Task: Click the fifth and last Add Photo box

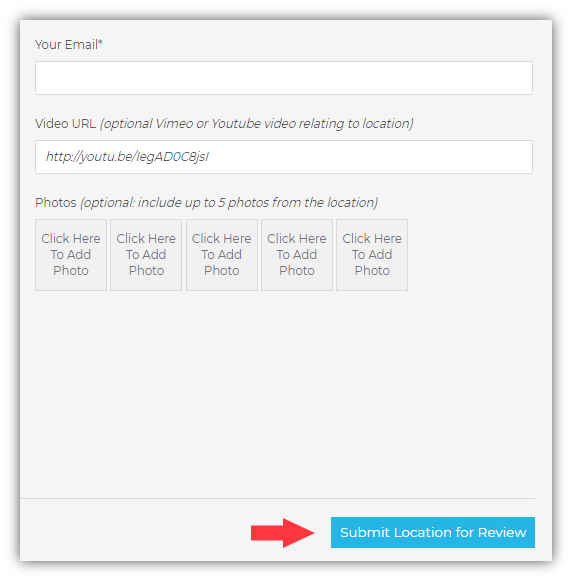Action: click(372, 255)
